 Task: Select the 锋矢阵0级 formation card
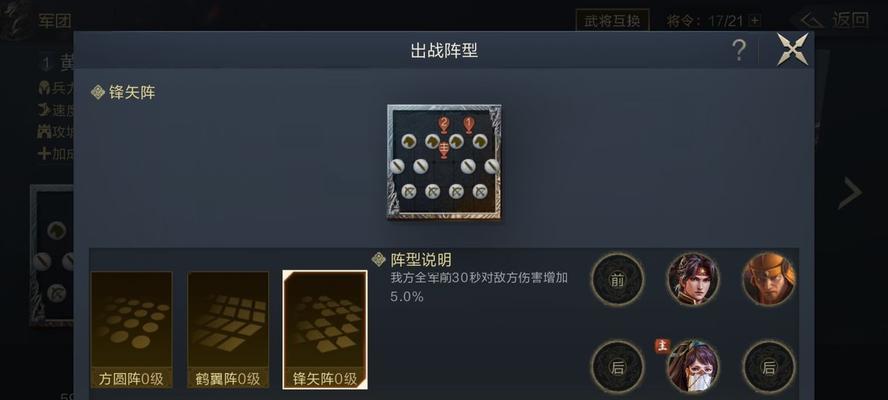325,330
